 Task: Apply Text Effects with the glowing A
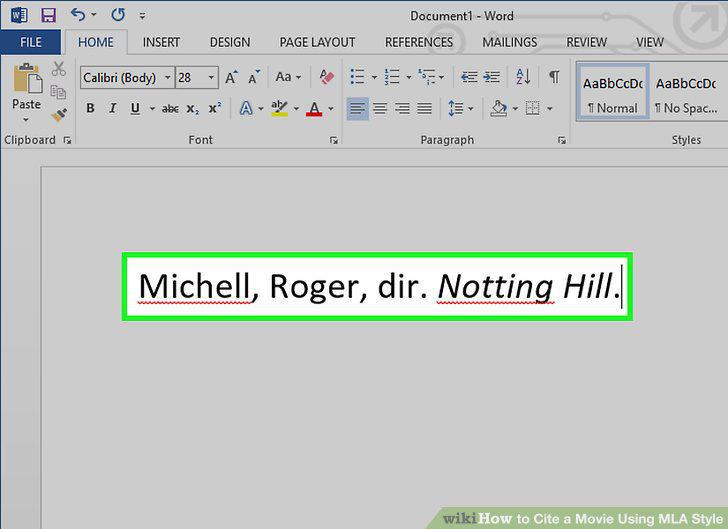pos(246,109)
